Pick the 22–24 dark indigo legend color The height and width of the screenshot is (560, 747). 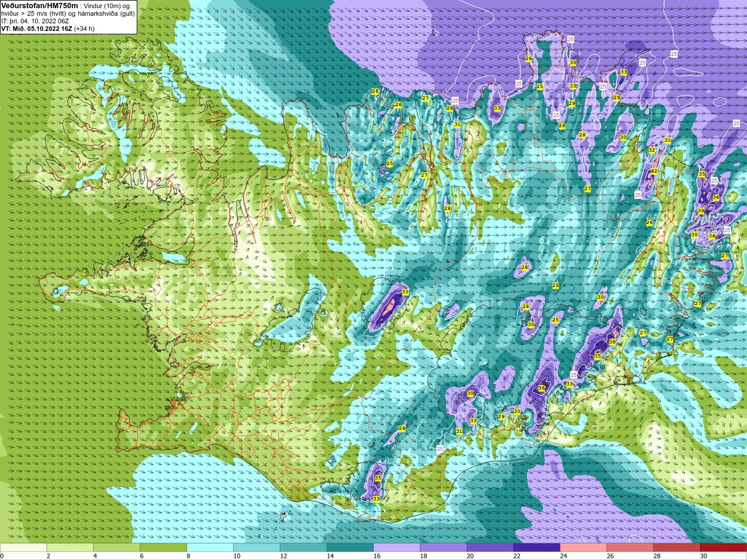537,548
